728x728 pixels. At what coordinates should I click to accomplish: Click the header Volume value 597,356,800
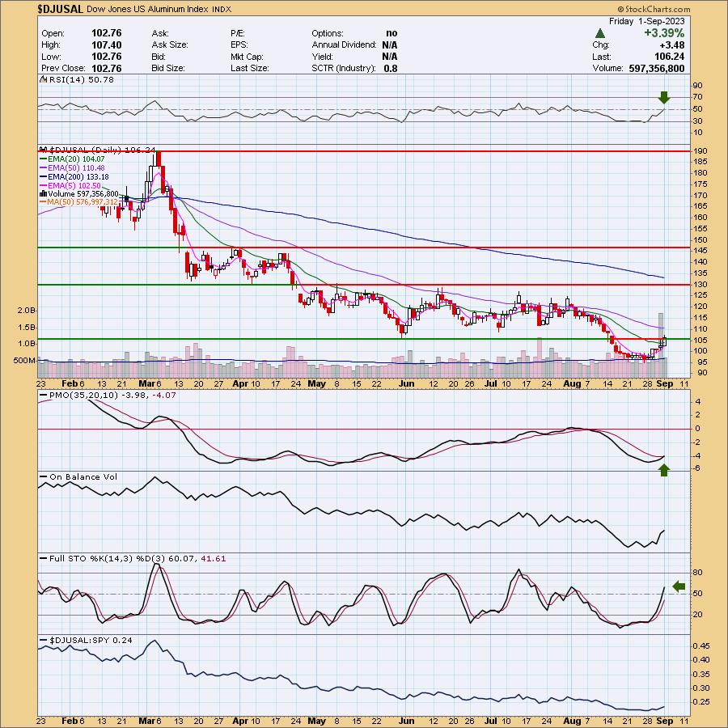pyautogui.click(x=657, y=68)
